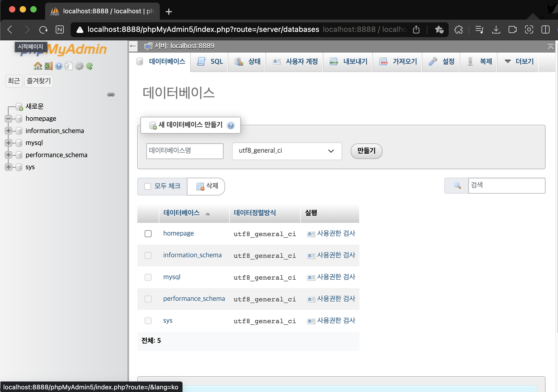Click the help icon beside 새 데이터베이스 만들기

231,125
